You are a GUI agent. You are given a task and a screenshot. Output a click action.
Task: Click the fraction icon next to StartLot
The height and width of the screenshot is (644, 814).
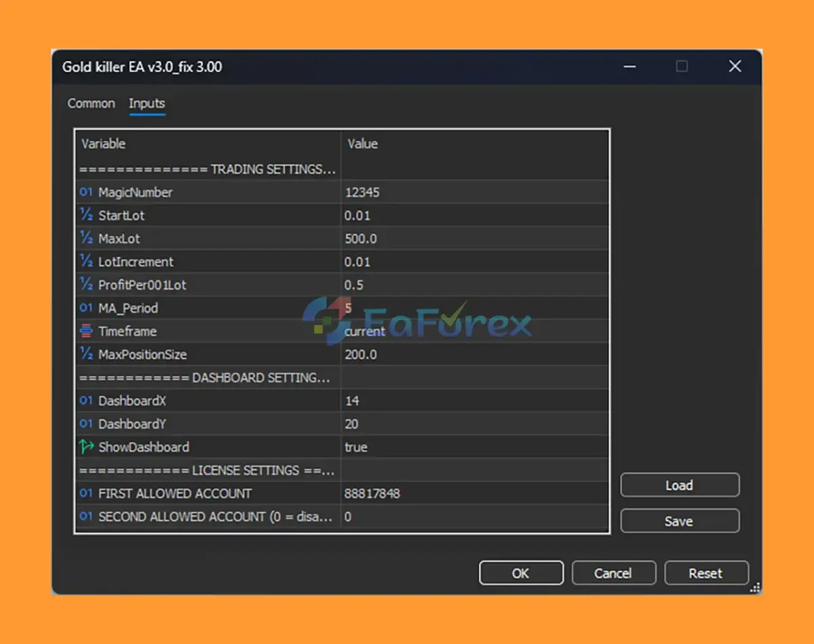(x=86, y=215)
